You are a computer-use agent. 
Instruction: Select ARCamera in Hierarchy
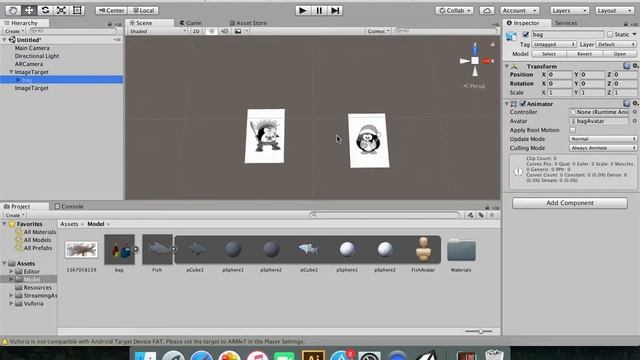click(x=29, y=64)
